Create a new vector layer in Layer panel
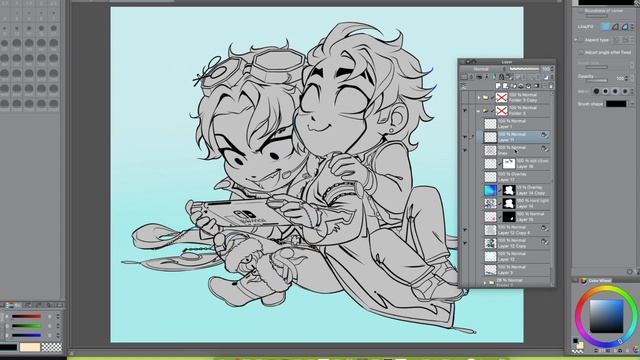The image size is (640, 360). pyautogui.click(x=505, y=86)
